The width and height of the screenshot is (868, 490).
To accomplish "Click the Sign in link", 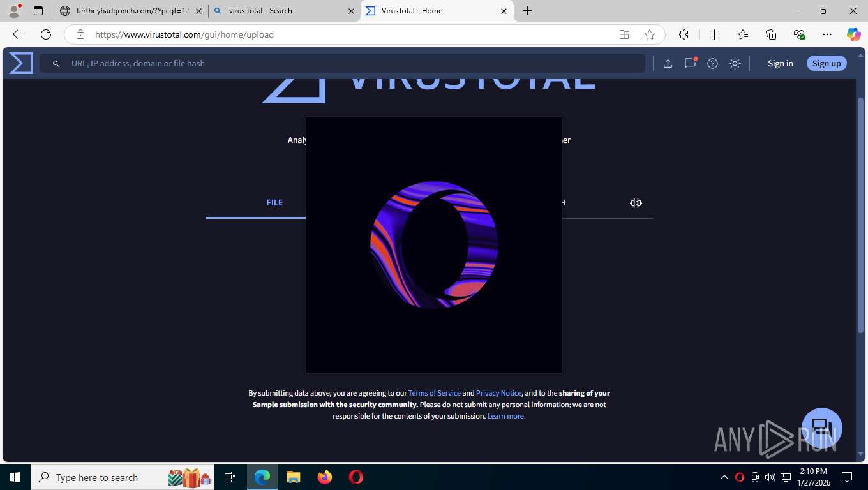I will [x=780, y=63].
